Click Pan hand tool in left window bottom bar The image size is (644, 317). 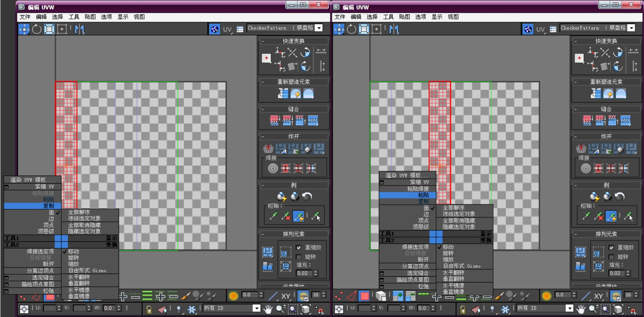[268, 309]
